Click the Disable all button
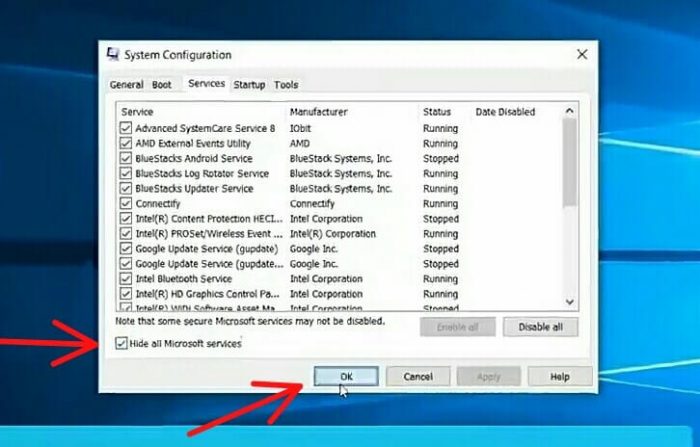Screen dimensions: 700x447 click(540, 327)
